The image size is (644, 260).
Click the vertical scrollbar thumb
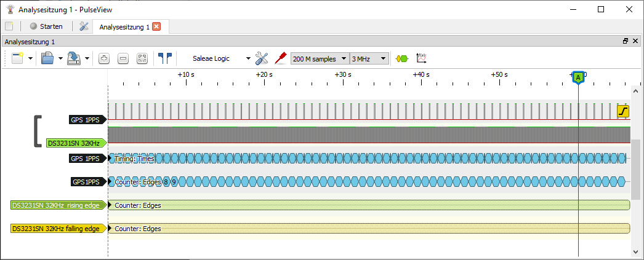(635, 171)
